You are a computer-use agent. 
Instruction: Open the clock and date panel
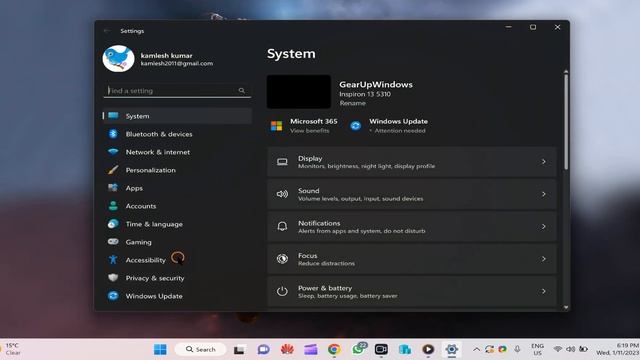tap(618, 349)
